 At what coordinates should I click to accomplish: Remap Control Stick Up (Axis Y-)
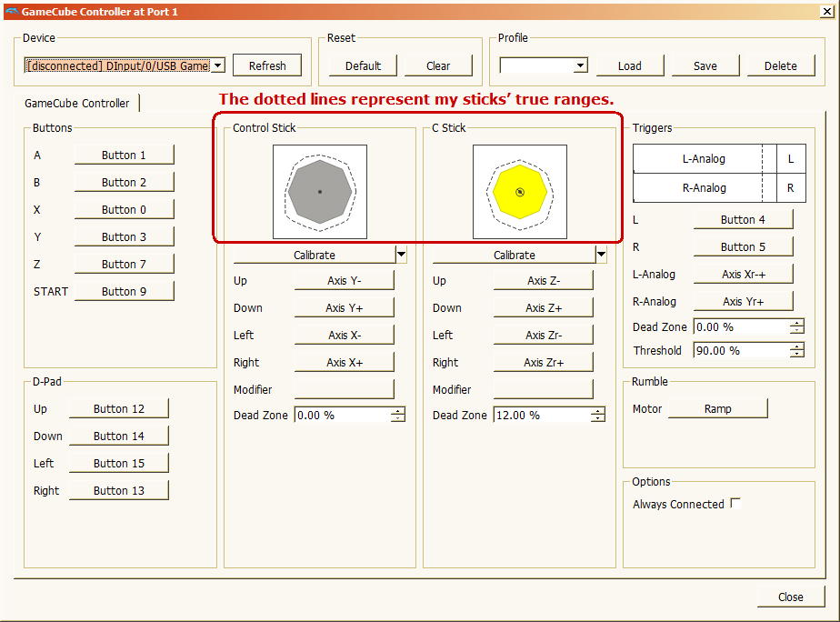pyautogui.click(x=344, y=280)
